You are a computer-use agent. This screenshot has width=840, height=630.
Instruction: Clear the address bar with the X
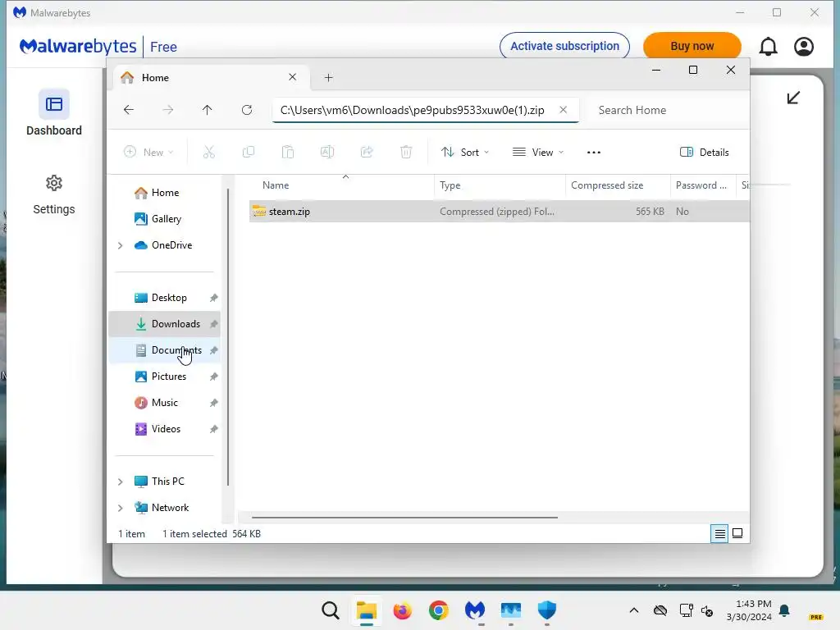[x=563, y=110]
